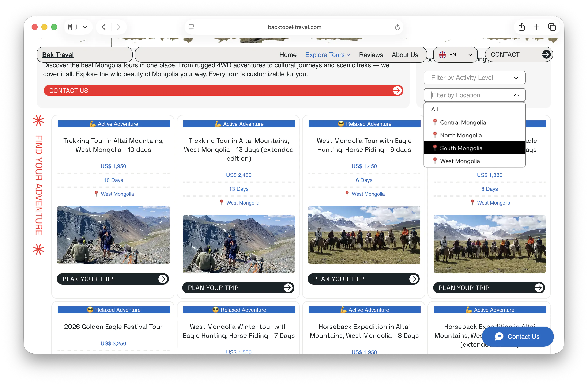Go back with the browser back arrow
The image size is (588, 385).
[104, 27]
